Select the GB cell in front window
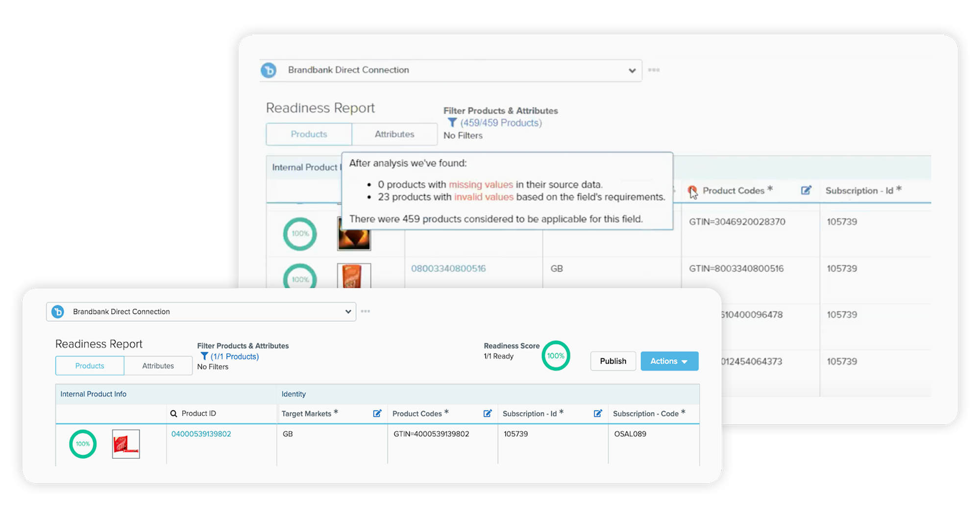The width and height of the screenshot is (980, 521). [288, 434]
